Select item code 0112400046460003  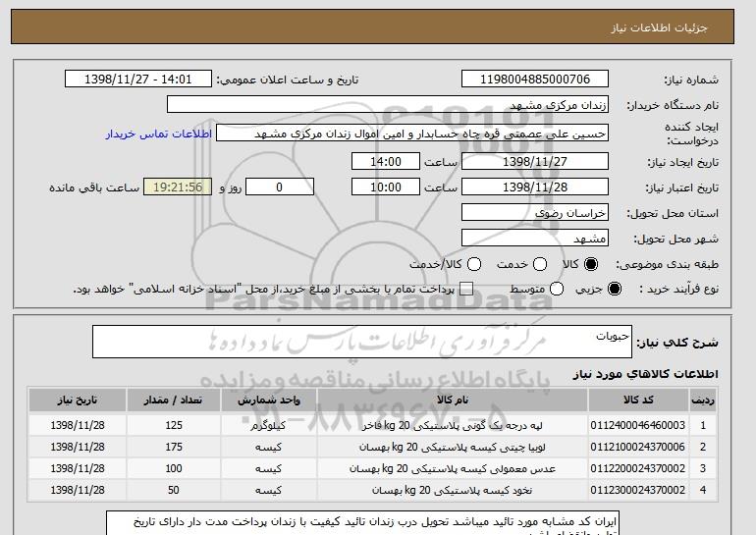tap(638, 425)
